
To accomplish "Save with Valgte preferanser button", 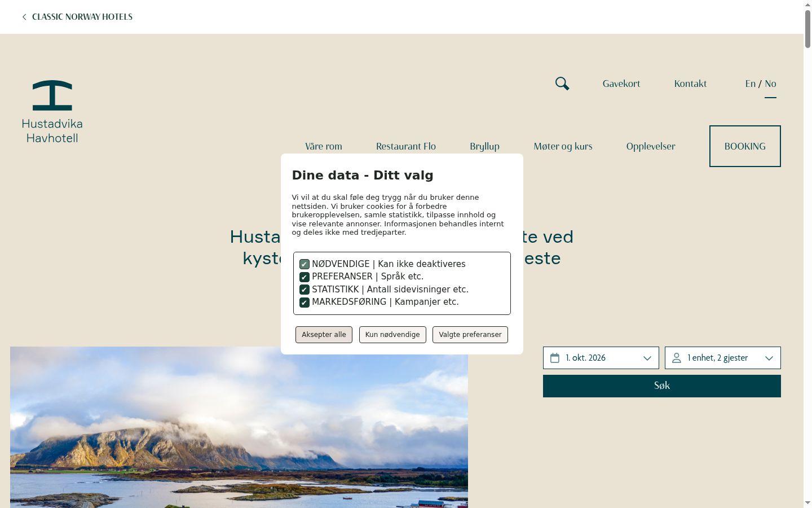I will pos(470,335).
